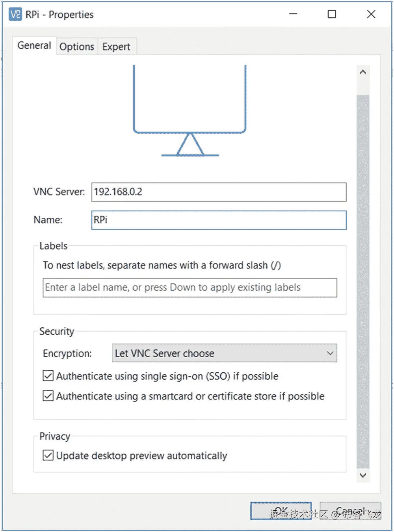Open the Options tab
Image resolution: width=394 pixels, height=532 pixels.
pyautogui.click(x=77, y=47)
